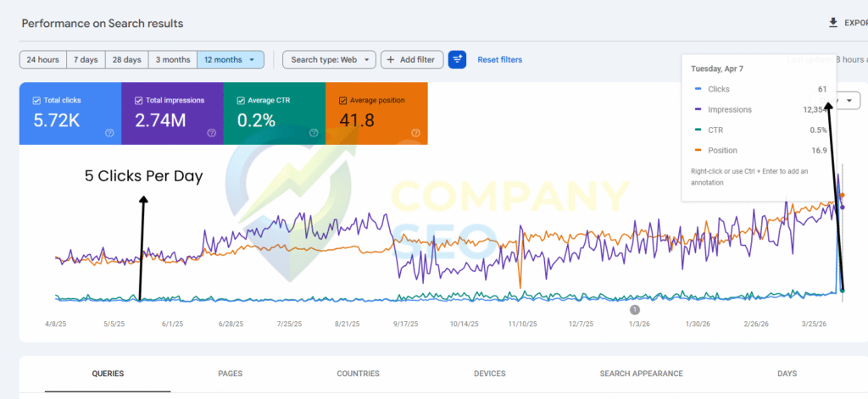Screen dimensions: 868x399
Task: Open help icon on Total impressions card
Action: [x=211, y=133]
